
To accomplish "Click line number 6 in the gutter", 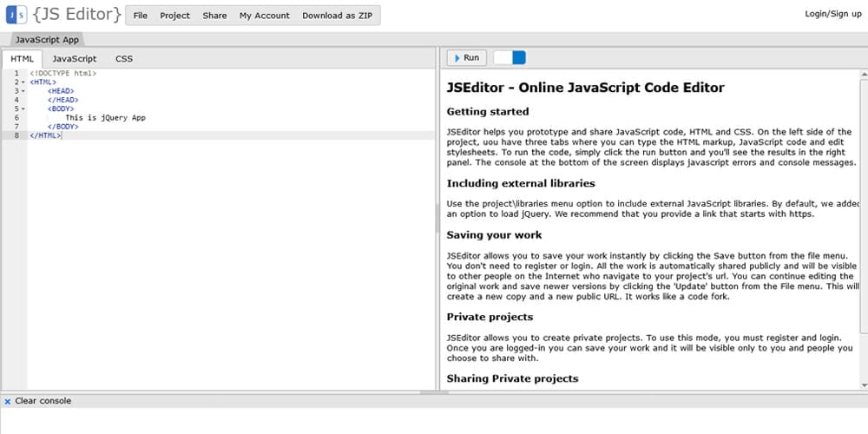I will pos(16,118).
